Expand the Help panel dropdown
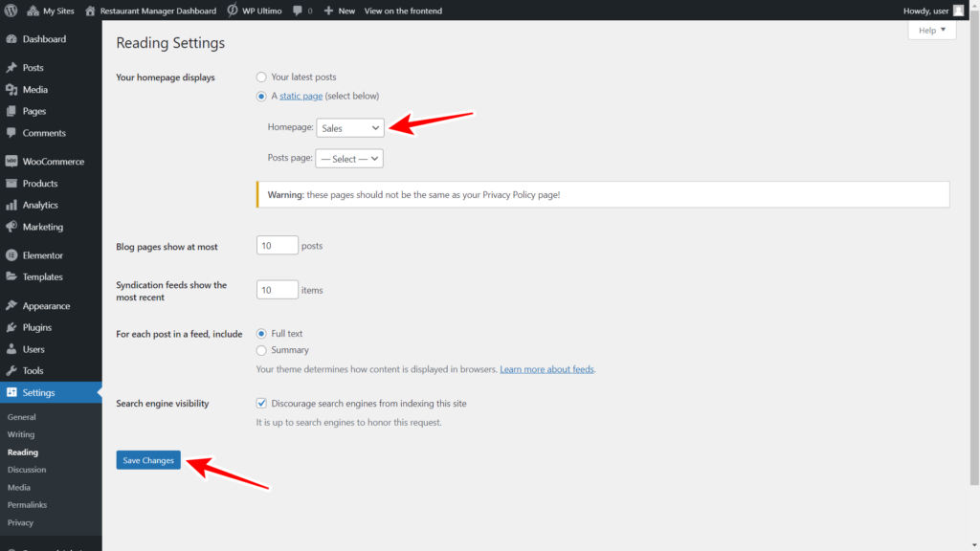Image resolution: width=980 pixels, height=551 pixels. pos(930,30)
